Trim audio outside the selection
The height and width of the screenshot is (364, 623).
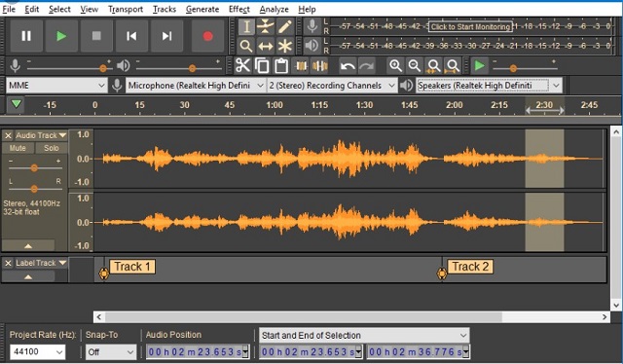(x=301, y=65)
